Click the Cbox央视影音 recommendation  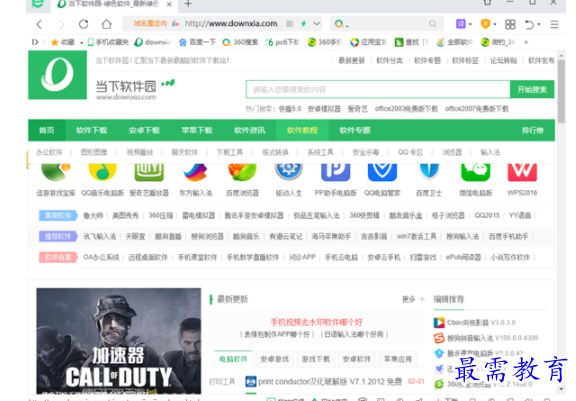pyautogui.click(x=475, y=322)
